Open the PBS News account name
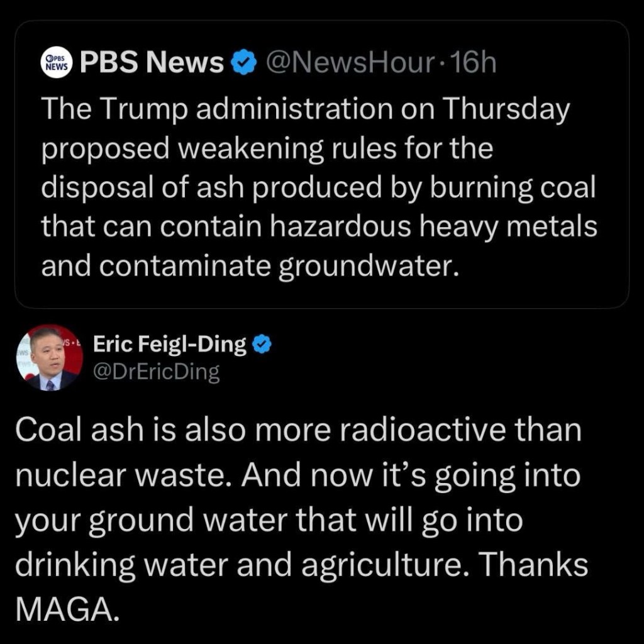The height and width of the screenshot is (644, 644). [x=152, y=63]
